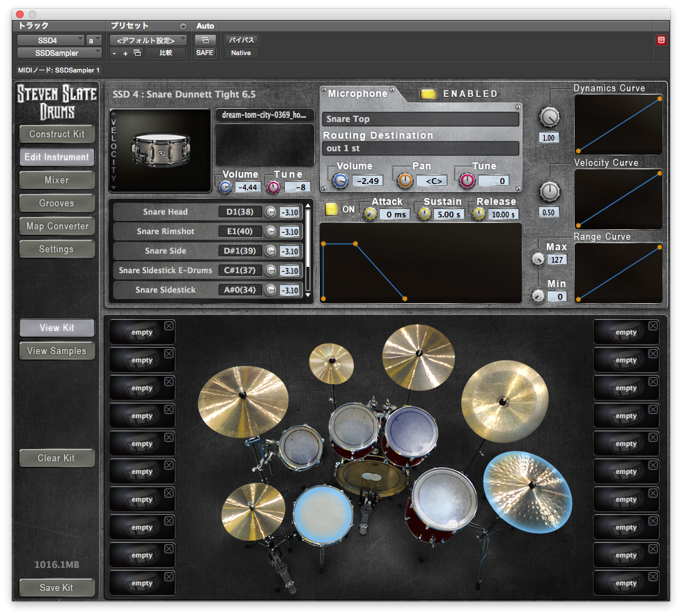Click the View Kit button

tap(57, 328)
